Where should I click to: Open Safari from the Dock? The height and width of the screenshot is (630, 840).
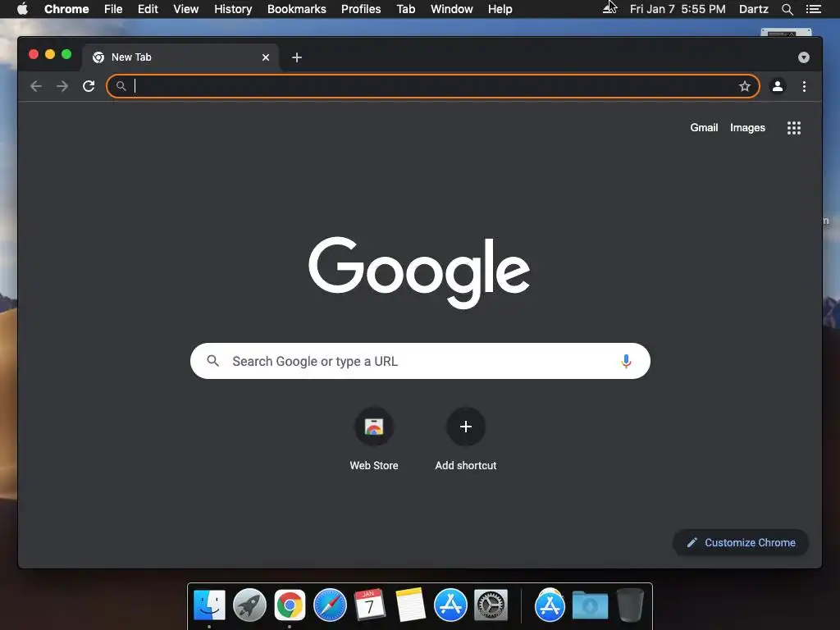[330, 606]
